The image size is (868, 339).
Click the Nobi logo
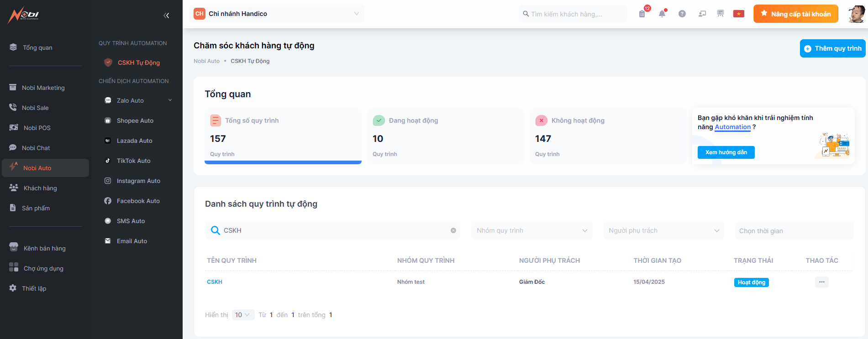pyautogui.click(x=23, y=15)
